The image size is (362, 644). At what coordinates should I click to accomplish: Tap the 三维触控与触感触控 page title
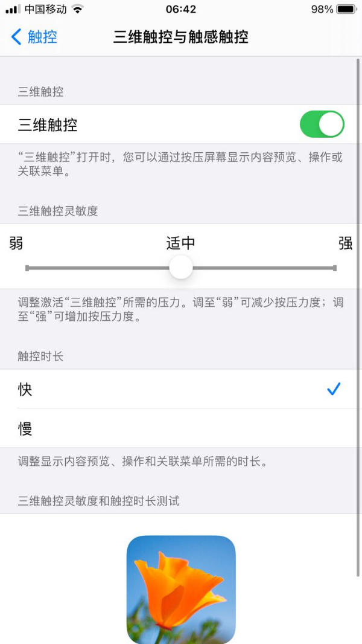[x=181, y=37]
